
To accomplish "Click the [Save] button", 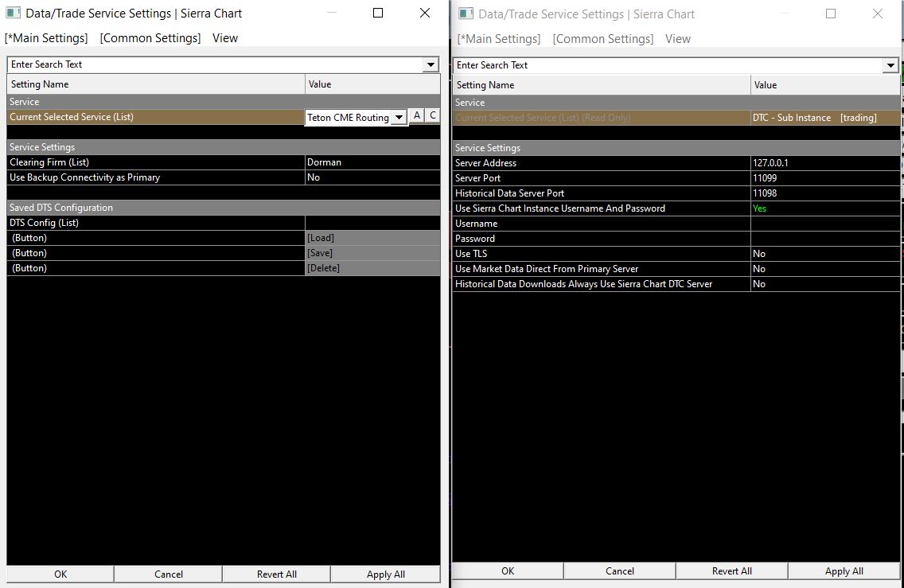I will (x=372, y=253).
